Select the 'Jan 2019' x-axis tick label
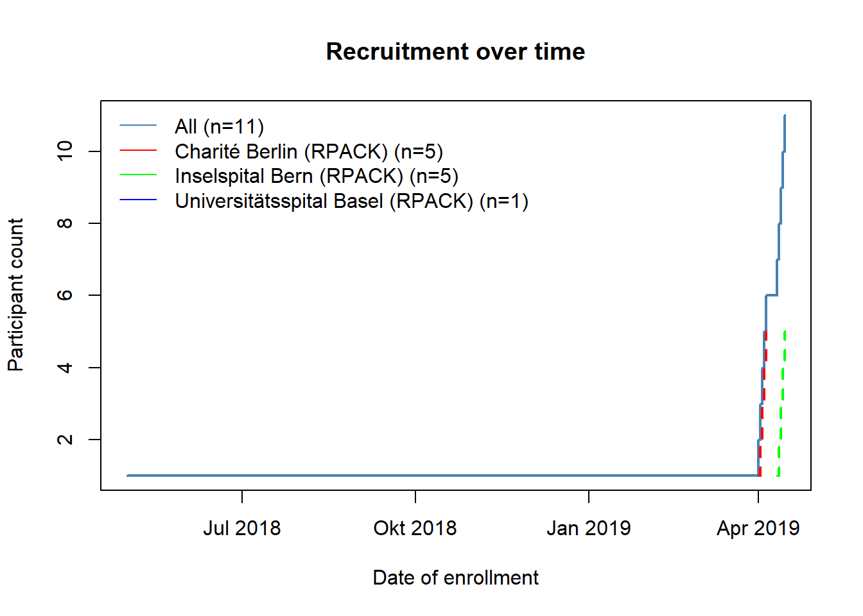The width and height of the screenshot is (863, 616). (588, 528)
